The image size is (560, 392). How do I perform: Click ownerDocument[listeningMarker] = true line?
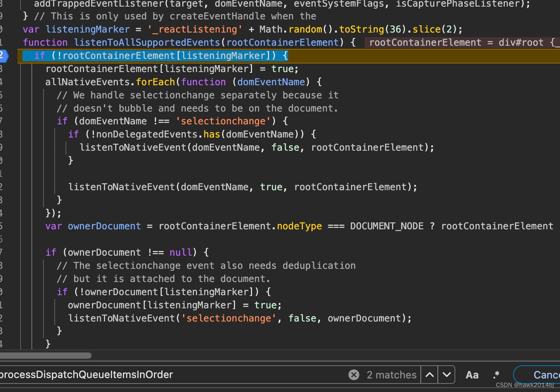click(175, 305)
